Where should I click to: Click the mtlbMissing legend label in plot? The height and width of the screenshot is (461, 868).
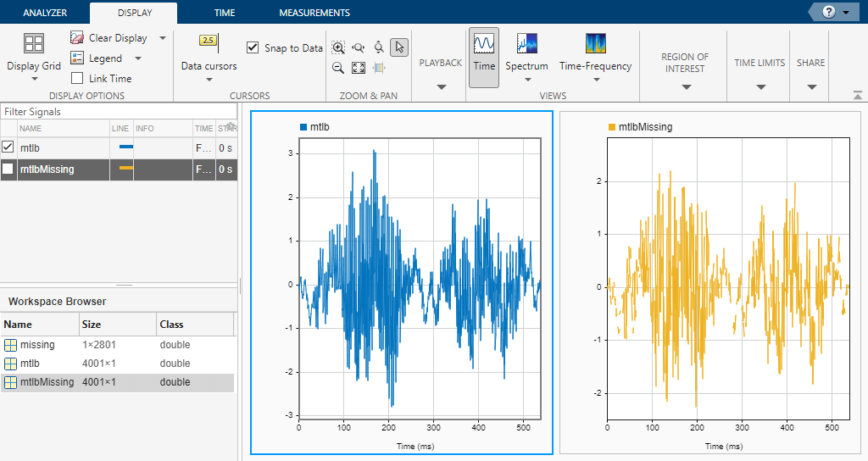tap(645, 127)
